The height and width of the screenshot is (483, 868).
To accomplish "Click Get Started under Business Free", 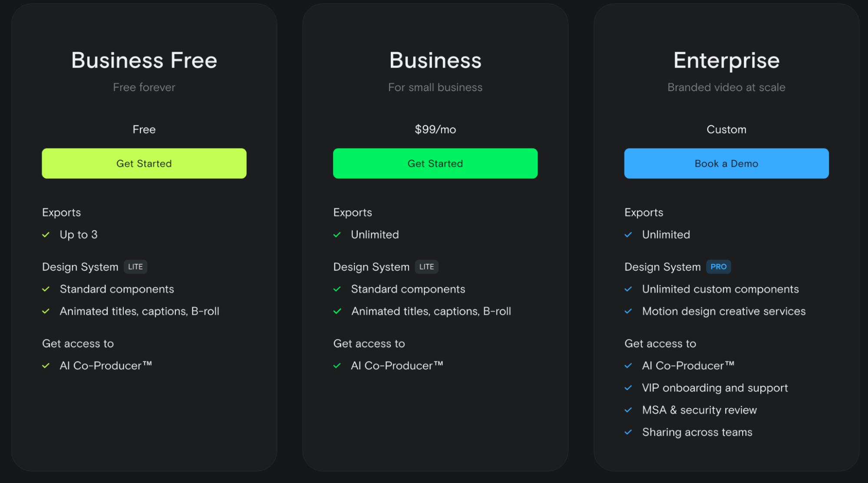I will 144,164.
